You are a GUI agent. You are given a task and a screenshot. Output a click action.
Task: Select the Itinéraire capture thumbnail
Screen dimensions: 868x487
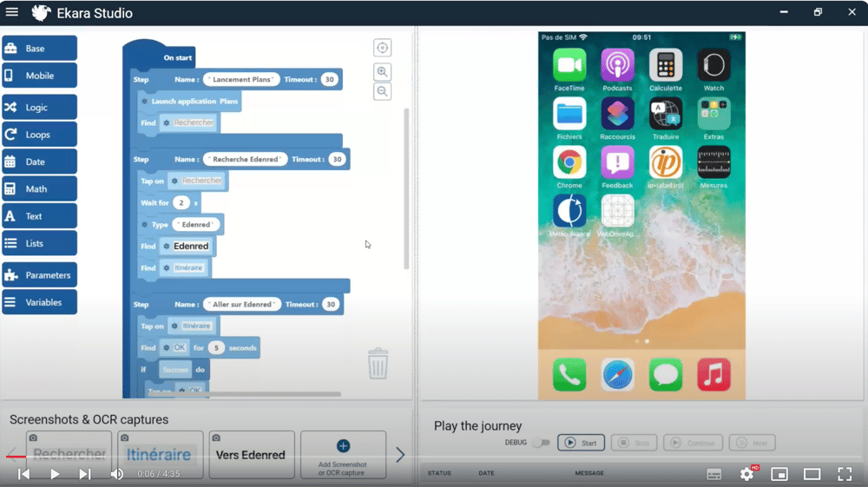click(160, 455)
